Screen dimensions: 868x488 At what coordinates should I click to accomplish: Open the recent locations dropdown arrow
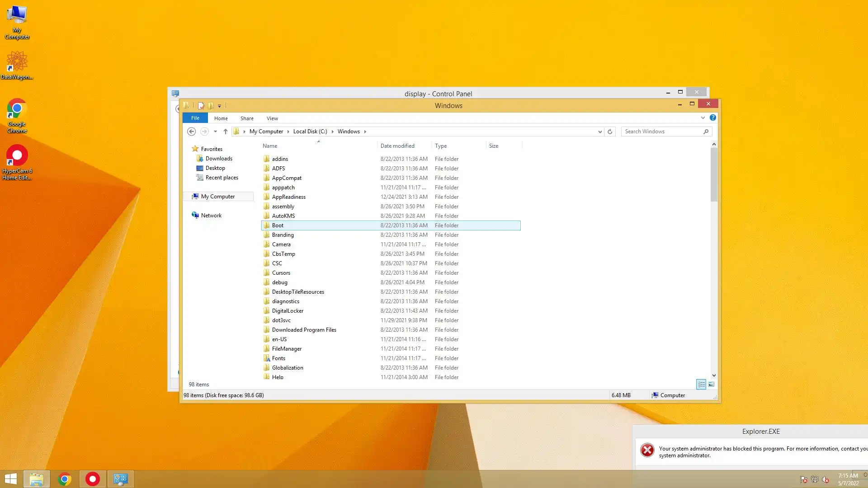point(215,131)
